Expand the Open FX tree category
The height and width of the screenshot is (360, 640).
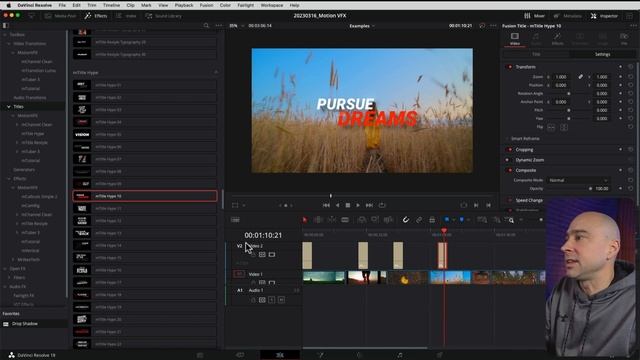pos(5,269)
